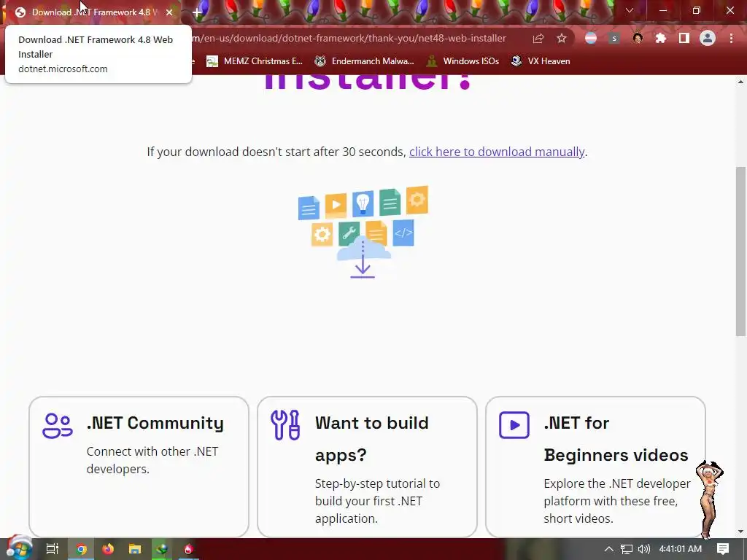Open a new browser tab

[197, 12]
